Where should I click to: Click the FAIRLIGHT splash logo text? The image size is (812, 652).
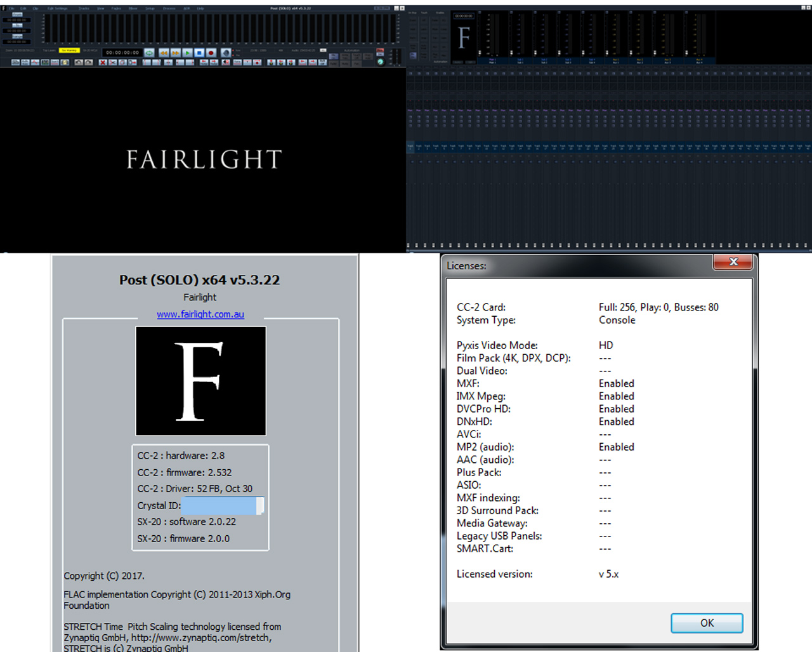click(204, 159)
